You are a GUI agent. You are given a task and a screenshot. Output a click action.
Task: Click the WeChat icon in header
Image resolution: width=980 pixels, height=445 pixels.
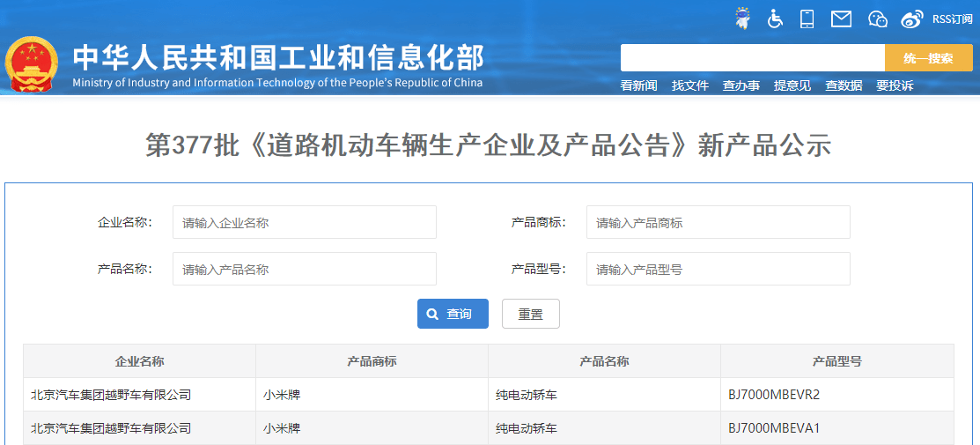point(877,19)
